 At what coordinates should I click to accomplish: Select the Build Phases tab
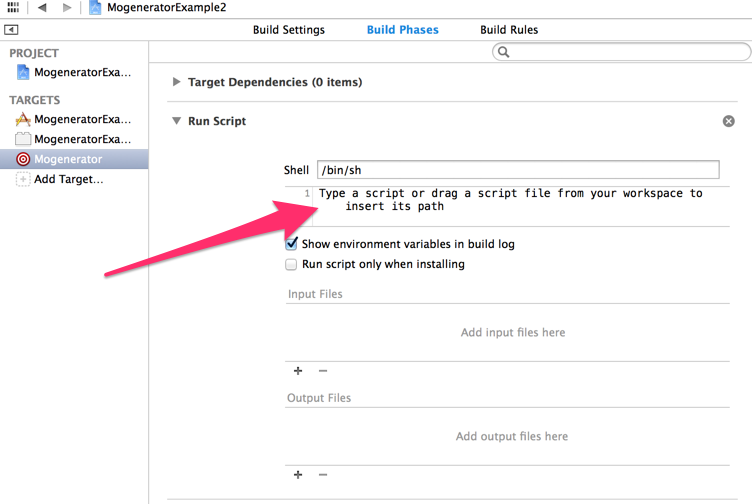[x=402, y=30]
